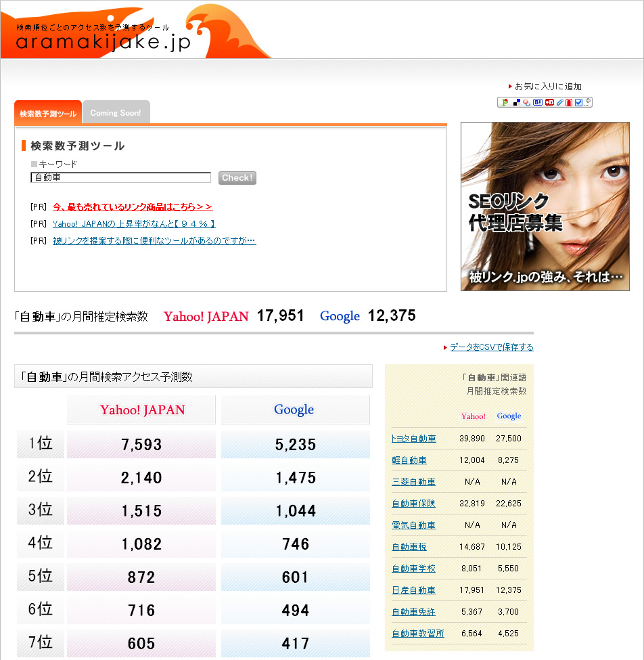Open the 被リンクを提案する際に便利なツール PR link
Viewport: 644px width, 660px height.
click(154, 240)
